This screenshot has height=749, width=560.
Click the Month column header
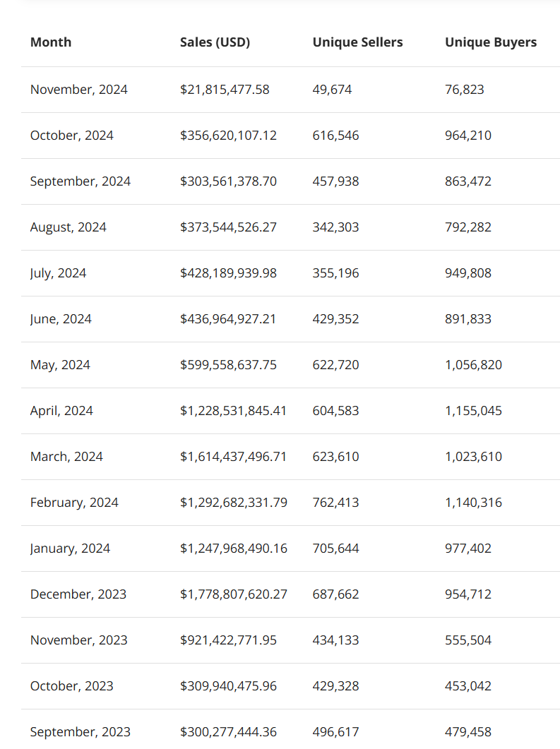(51, 42)
